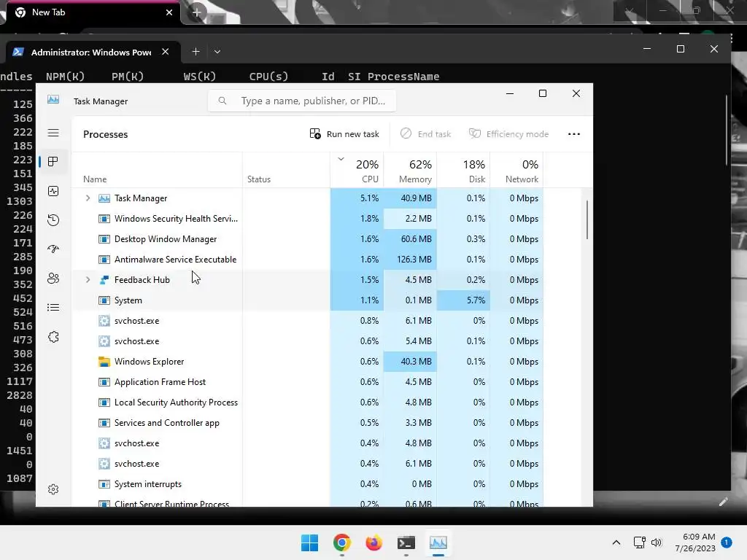This screenshot has height=560, width=747.
Task: Add a new tab in Windows Terminal
Action: (x=196, y=52)
